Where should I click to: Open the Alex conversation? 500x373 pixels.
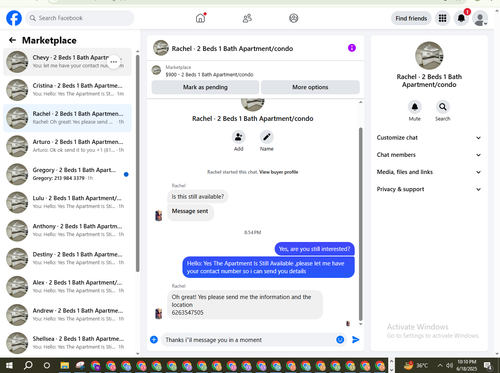tap(67, 287)
